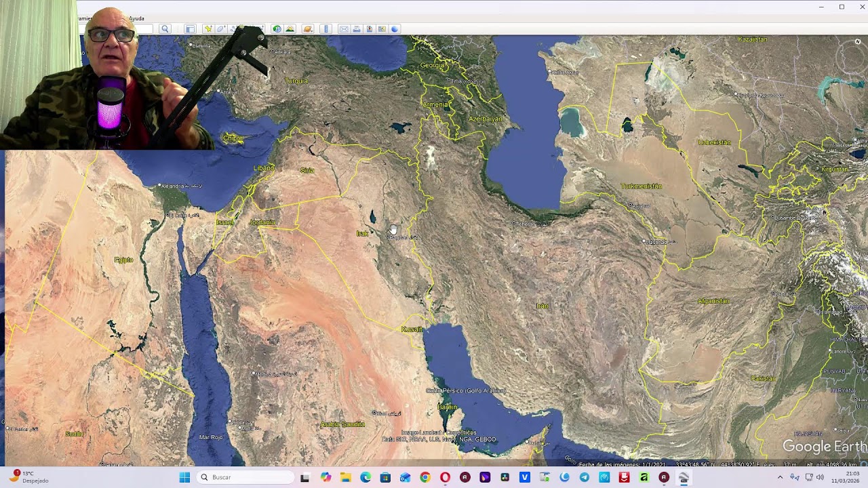Click the taskbar Buscar search box

pos(245,477)
